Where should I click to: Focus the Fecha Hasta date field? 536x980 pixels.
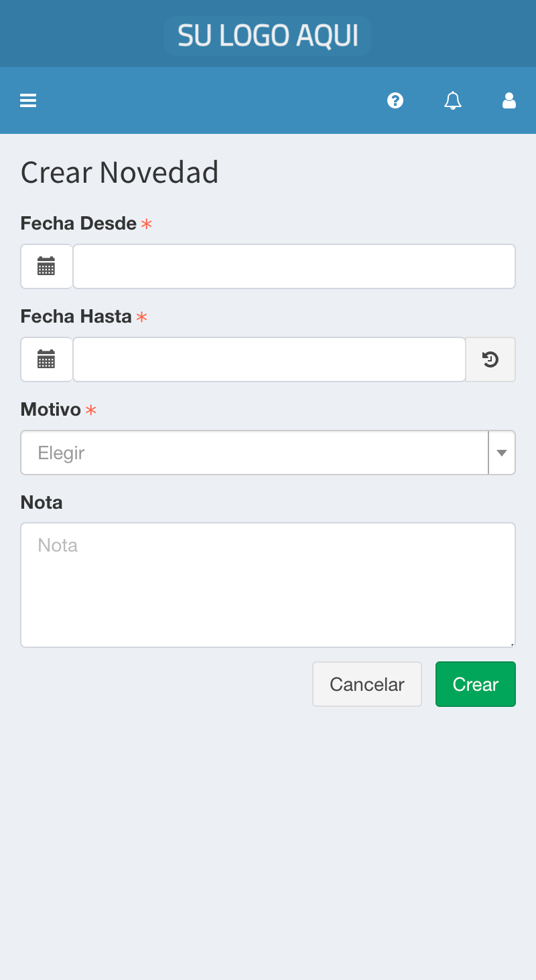pos(269,359)
